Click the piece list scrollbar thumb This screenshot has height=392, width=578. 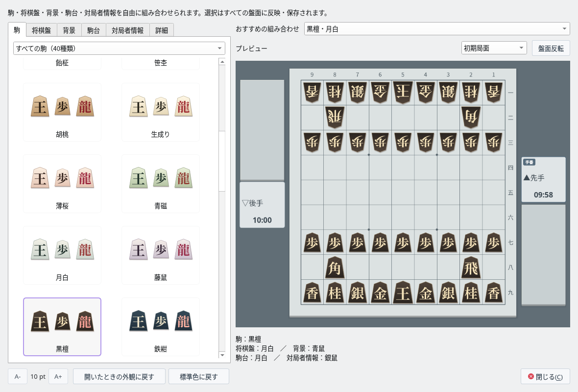222,161
